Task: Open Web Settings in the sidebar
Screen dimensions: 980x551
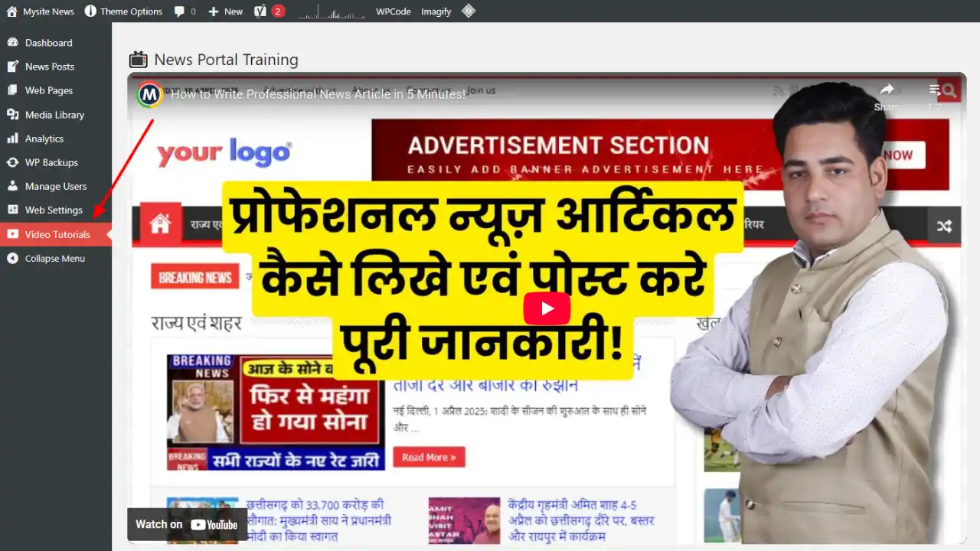Action: (x=56, y=210)
